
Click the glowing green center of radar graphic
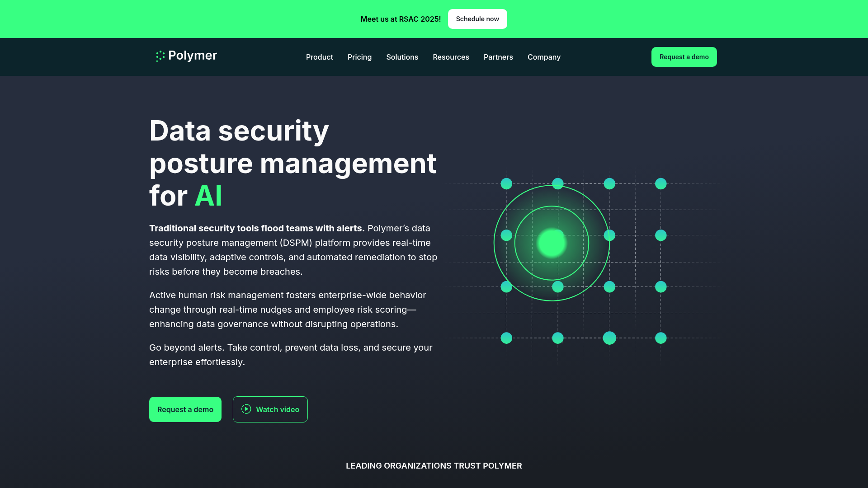tap(552, 243)
